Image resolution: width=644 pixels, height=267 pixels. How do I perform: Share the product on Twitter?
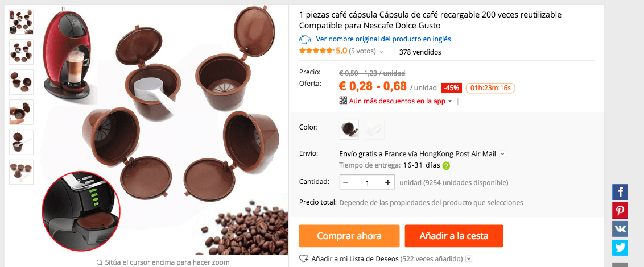(620, 248)
